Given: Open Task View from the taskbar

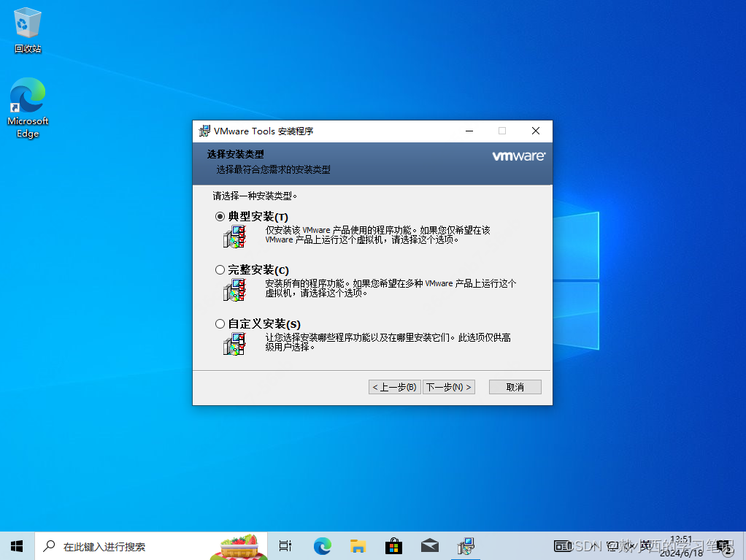Looking at the screenshot, I should click(x=285, y=546).
